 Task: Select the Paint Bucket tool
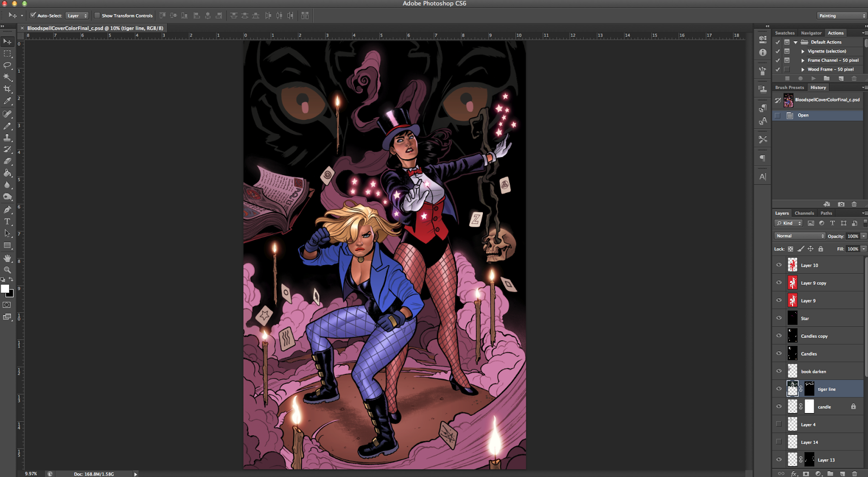(8, 173)
